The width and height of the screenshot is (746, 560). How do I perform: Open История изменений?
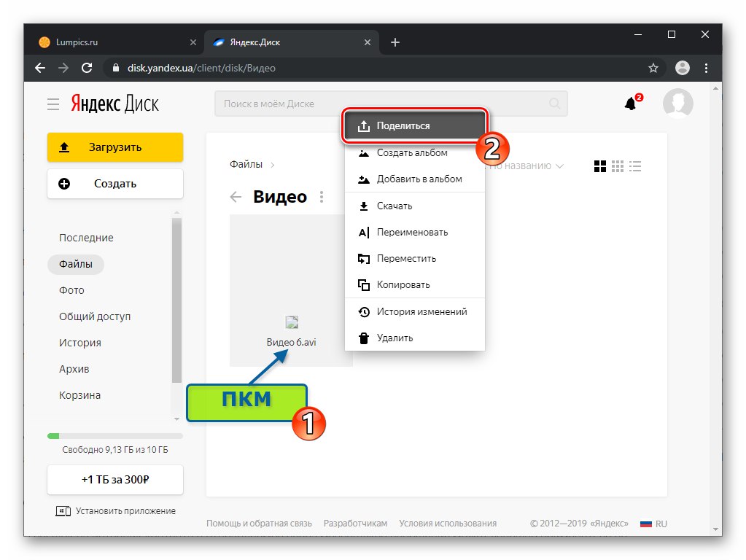414,311
